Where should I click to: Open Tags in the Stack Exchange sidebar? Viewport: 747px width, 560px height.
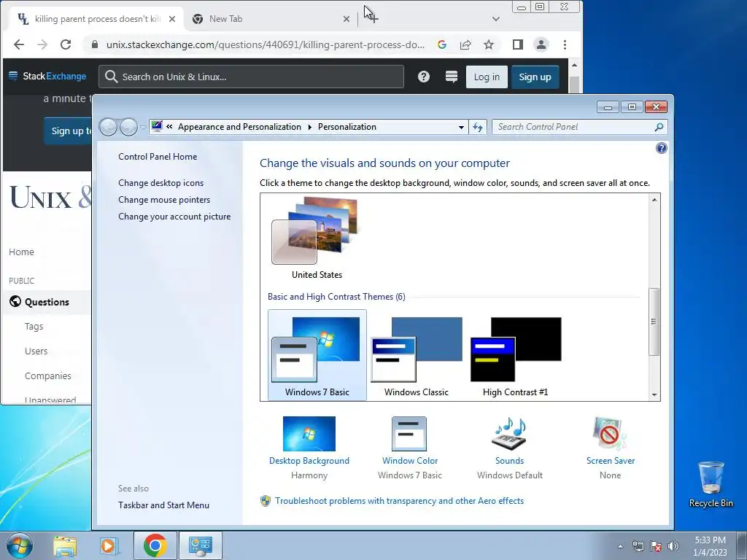tap(34, 327)
